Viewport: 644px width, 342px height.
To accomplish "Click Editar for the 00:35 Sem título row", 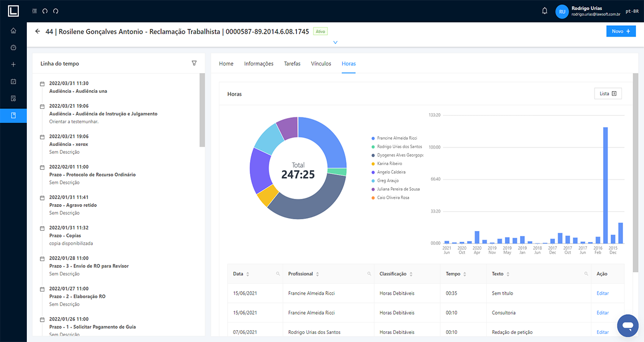I will tap(603, 293).
